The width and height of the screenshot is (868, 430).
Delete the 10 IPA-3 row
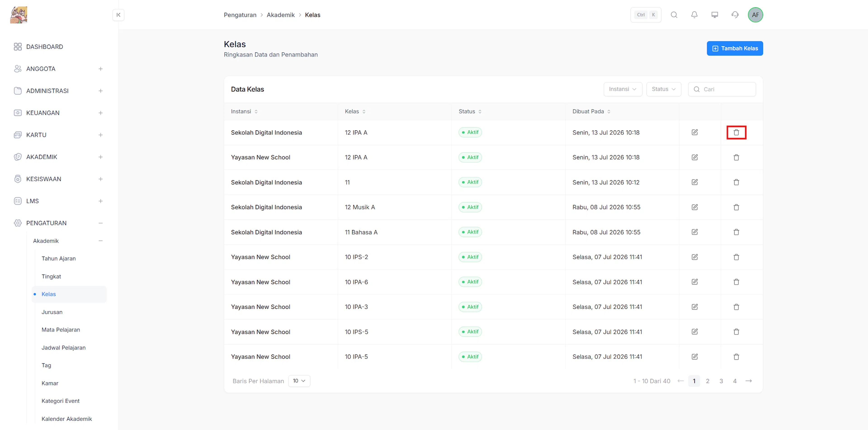point(736,307)
